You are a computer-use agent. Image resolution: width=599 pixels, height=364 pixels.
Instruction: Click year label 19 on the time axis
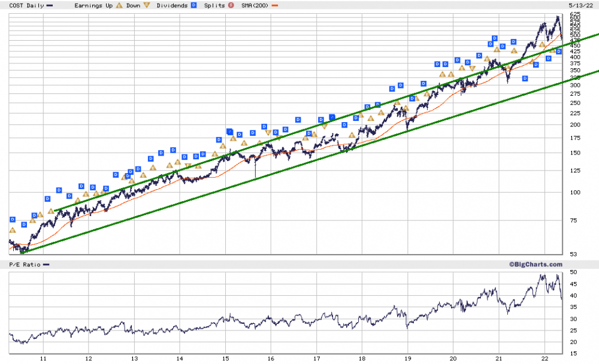pyautogui.click(x=408, y=358)
